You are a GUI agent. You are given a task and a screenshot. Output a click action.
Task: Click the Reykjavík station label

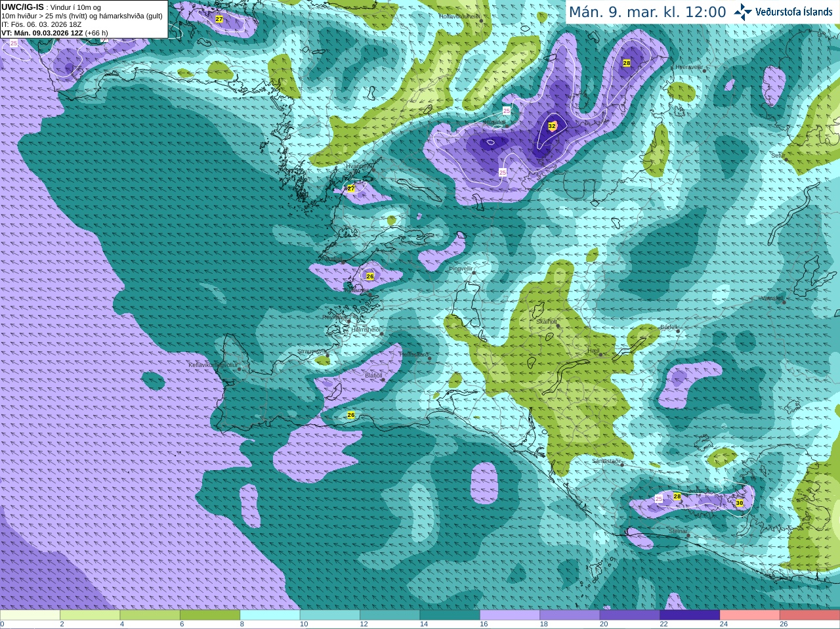point(335,317)
